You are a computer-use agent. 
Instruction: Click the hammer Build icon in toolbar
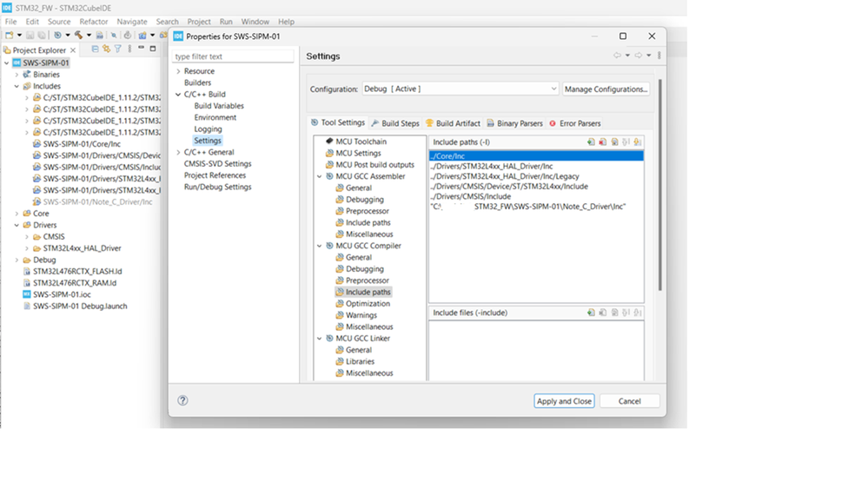click(78, 35)
